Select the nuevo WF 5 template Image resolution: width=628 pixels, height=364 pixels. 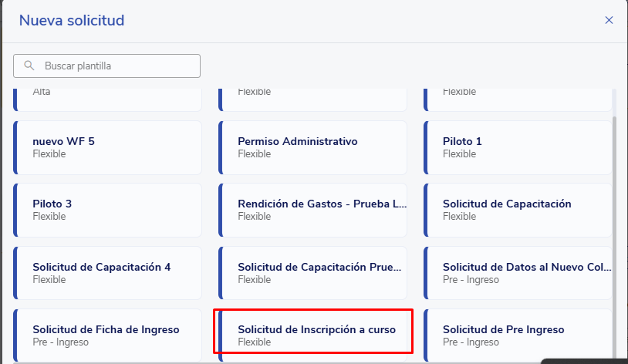point(108,147)
